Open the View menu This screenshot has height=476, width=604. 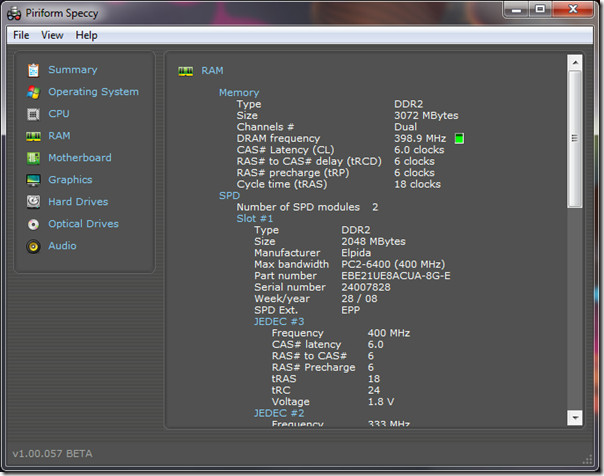coord(52,35)
